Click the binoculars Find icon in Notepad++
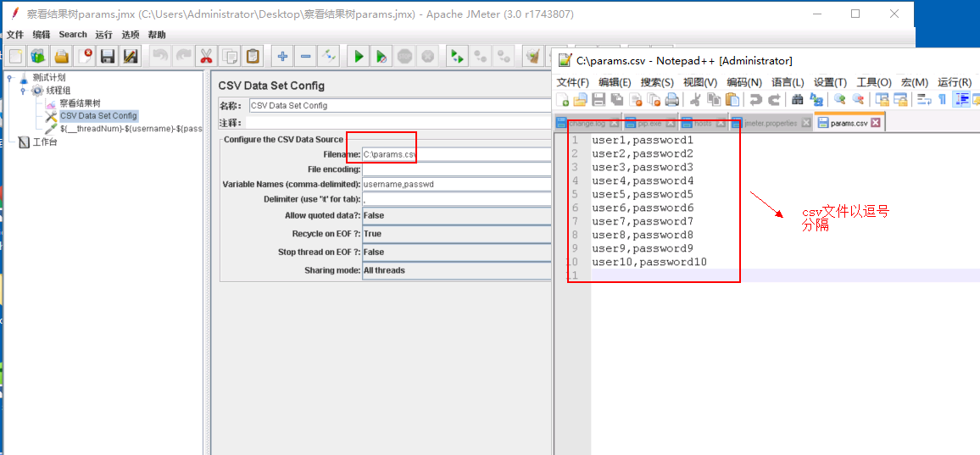This screenshot has height=455, width=980. (798, 100)
